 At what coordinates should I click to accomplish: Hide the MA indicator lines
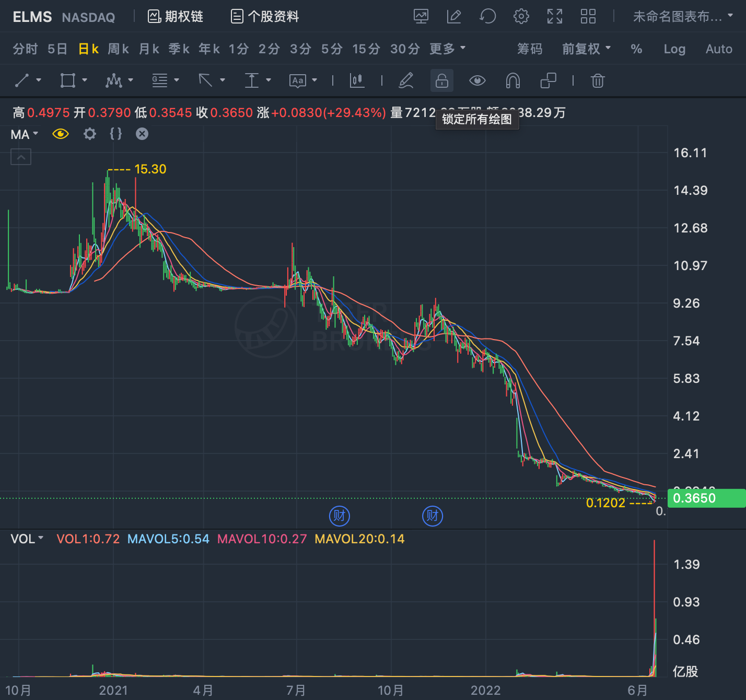tap(61, 134)
